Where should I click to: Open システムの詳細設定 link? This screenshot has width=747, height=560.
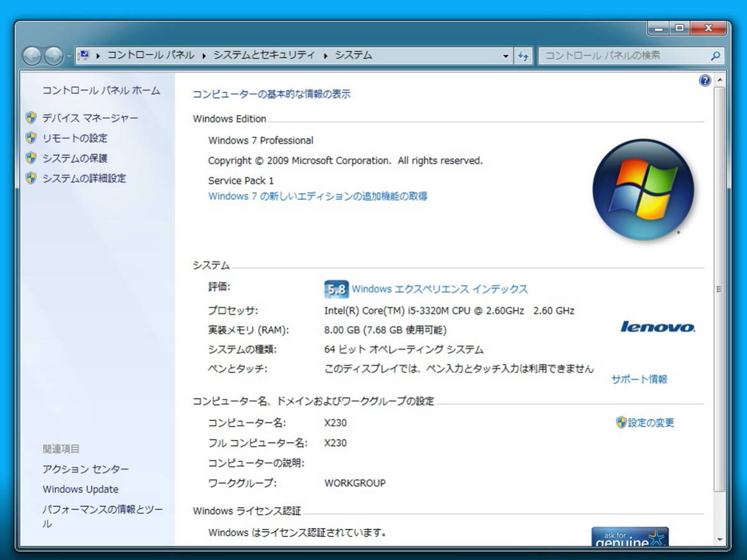click(x=84, y=178)
